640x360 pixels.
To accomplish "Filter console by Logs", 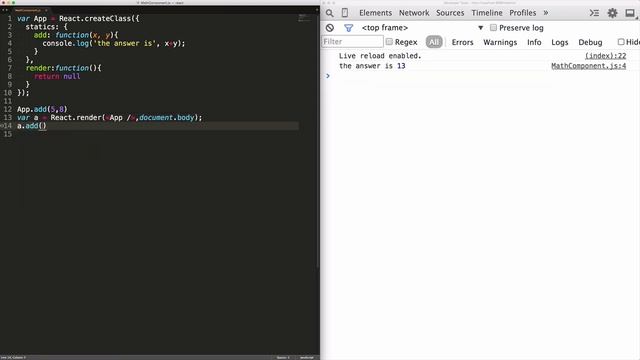I will [x=560, y=42].
